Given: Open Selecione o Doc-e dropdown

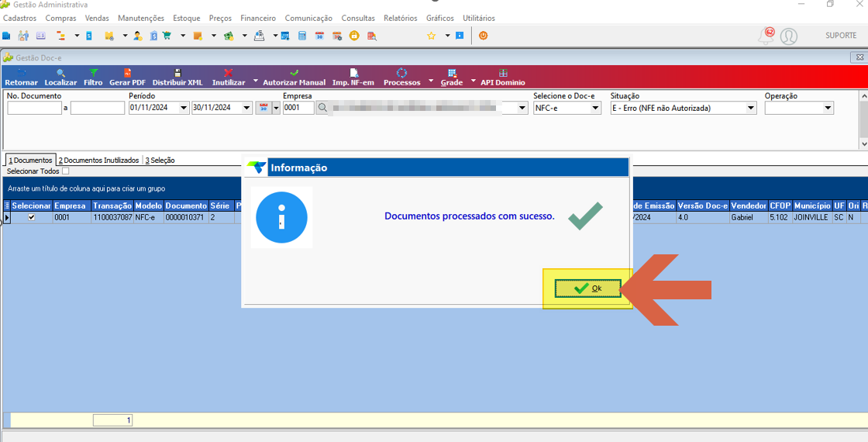Looking at the screenshot, I should 596,109.
